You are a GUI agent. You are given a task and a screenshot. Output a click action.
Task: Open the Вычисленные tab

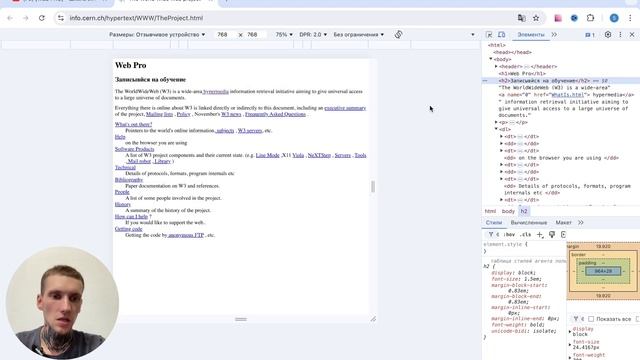tap(529, 222)
